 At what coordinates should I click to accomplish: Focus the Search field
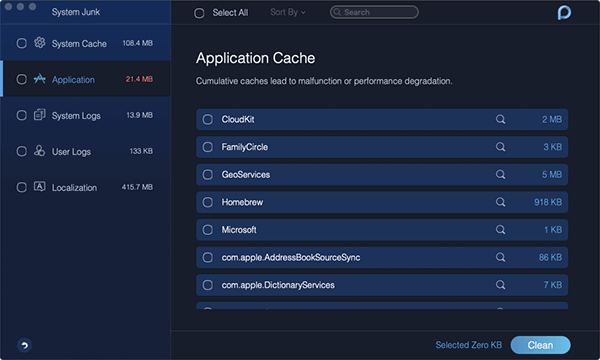374,12
